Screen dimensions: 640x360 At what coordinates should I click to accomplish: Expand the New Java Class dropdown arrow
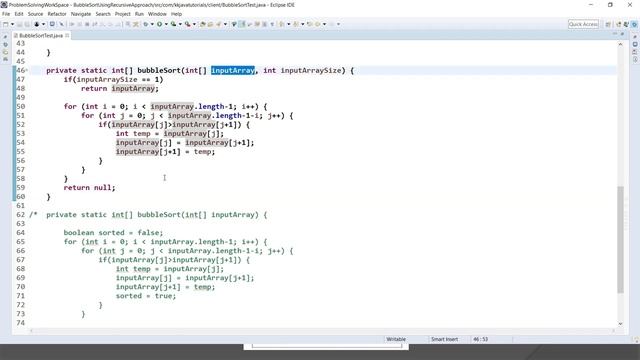[225, 24]
